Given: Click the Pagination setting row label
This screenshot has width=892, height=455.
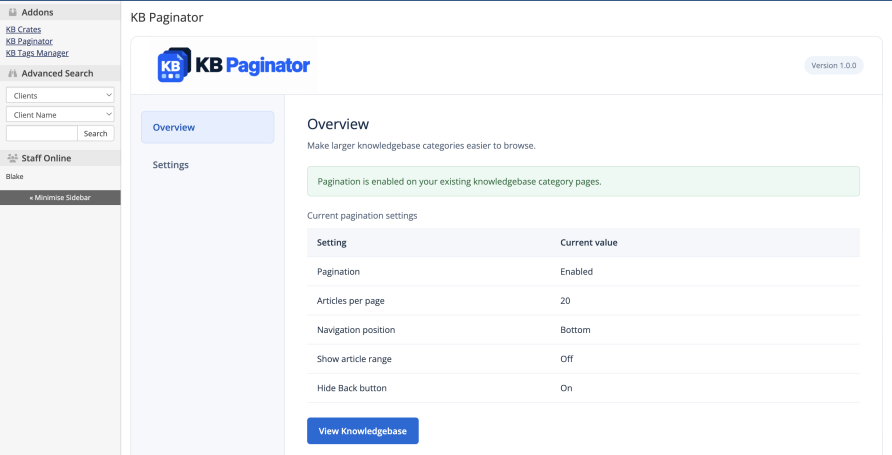Looking at the screenshot, I should (x=338, y=271).
